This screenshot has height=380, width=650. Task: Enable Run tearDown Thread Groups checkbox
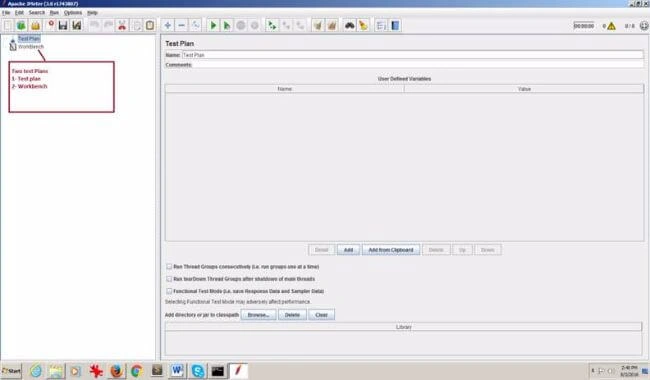pyautogui.click(x=169, y=279)
